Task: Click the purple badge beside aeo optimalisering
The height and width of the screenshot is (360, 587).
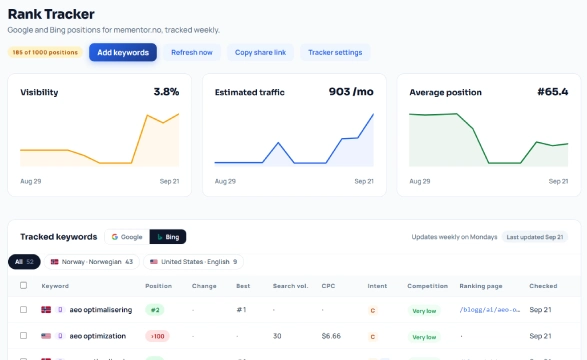Action: [60, 309]
